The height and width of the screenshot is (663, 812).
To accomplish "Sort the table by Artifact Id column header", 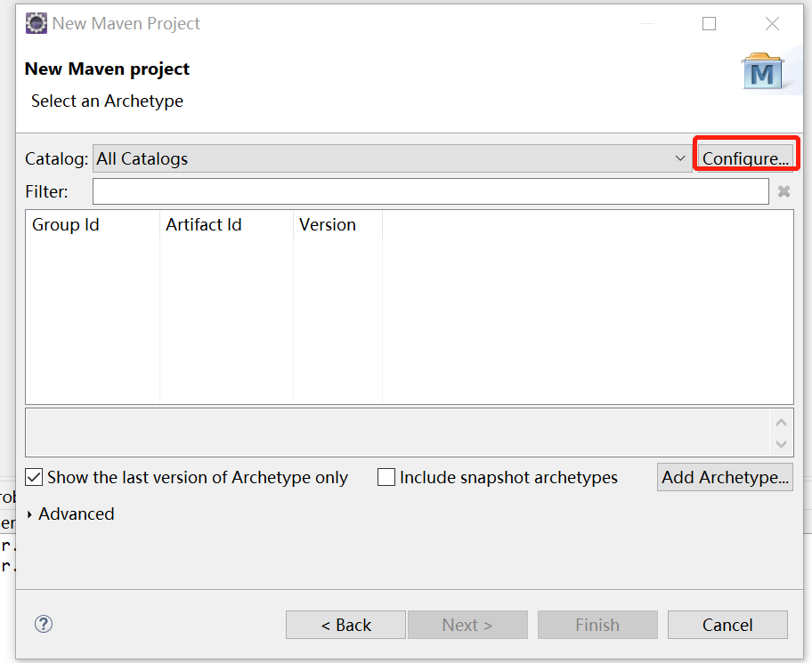I will click(226, 224).
